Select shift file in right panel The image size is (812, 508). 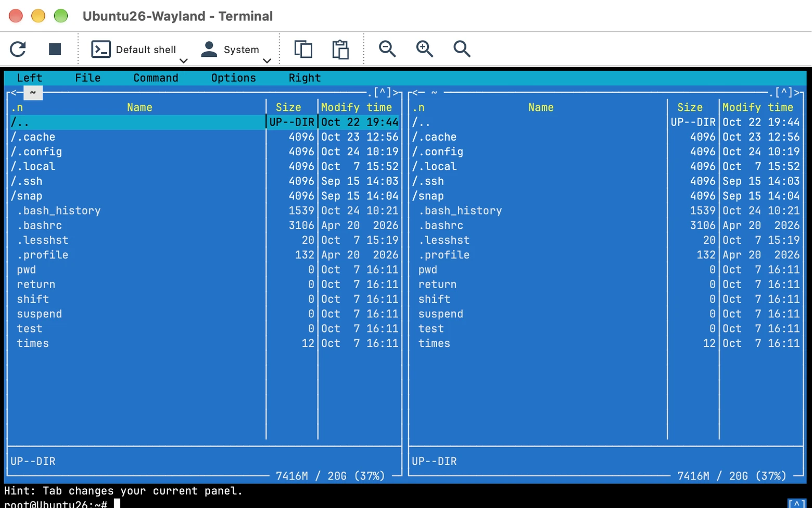coord(606,300)
